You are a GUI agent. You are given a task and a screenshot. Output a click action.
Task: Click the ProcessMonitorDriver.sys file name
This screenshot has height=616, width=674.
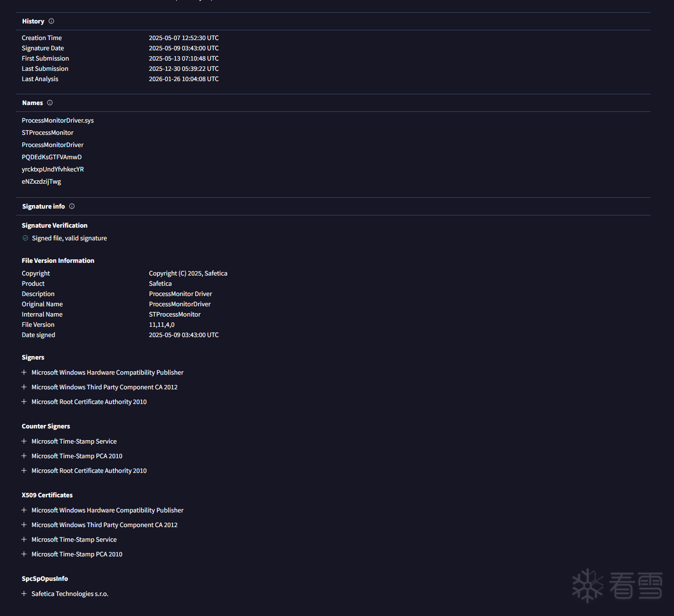[58, 120]
